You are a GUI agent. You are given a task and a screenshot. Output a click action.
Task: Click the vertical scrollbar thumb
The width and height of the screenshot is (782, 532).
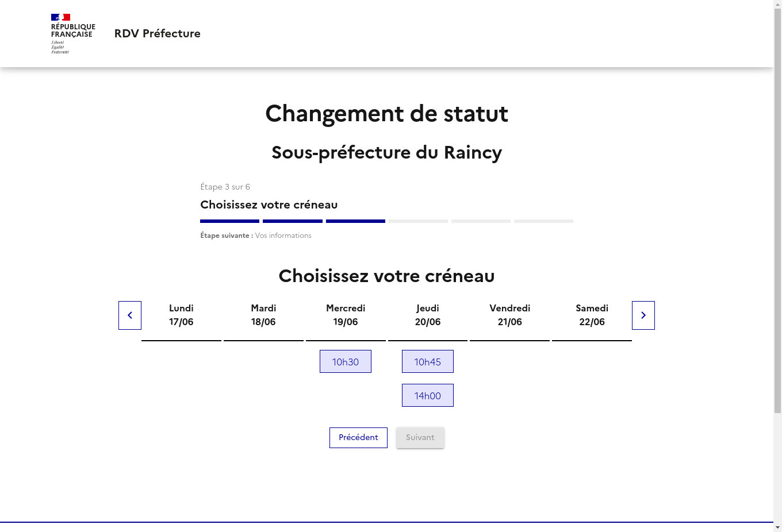click(x=777, y=210)
